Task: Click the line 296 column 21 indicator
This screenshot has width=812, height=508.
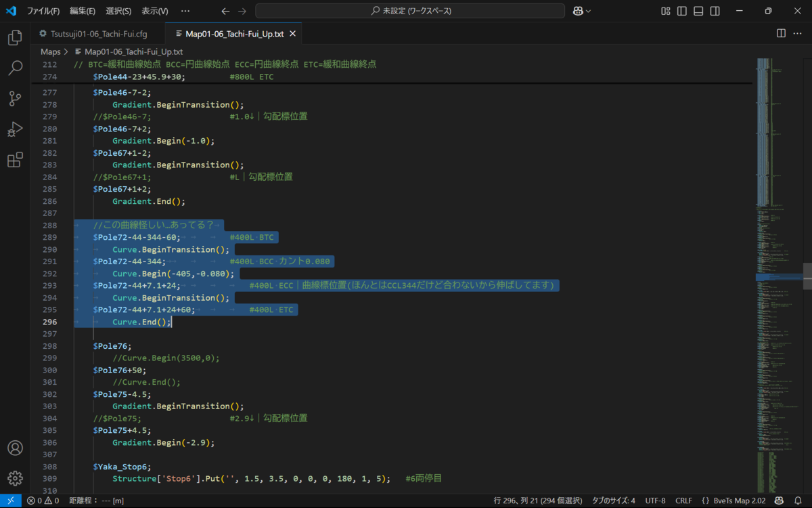Action: (538, 501)
